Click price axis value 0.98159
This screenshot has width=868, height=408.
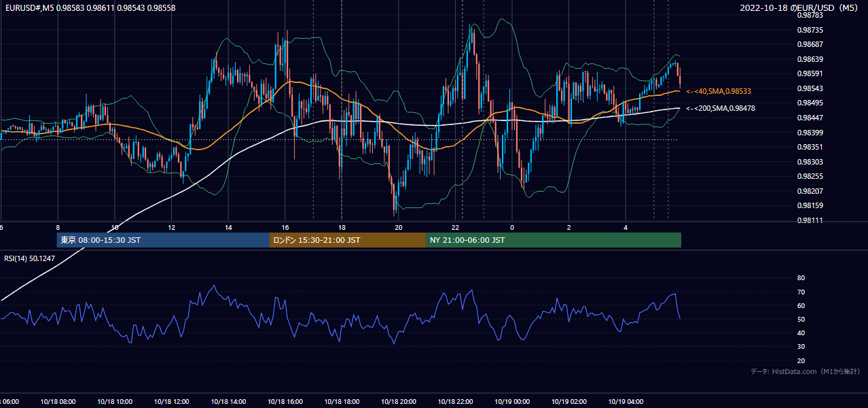(810, 205)
